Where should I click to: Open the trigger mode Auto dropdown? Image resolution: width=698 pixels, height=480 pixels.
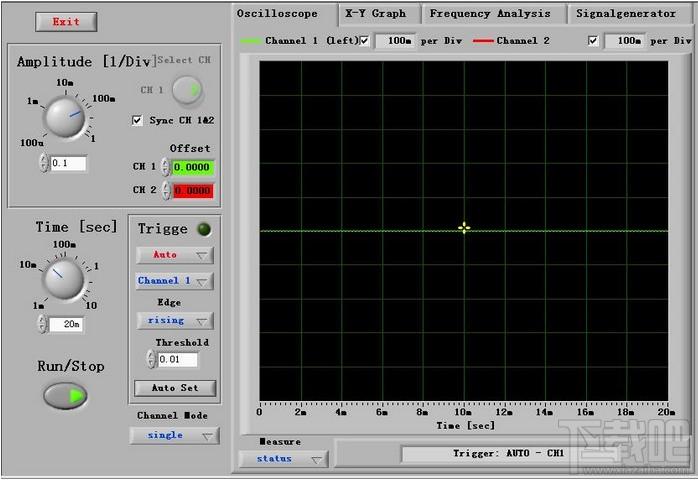(174, 255)
